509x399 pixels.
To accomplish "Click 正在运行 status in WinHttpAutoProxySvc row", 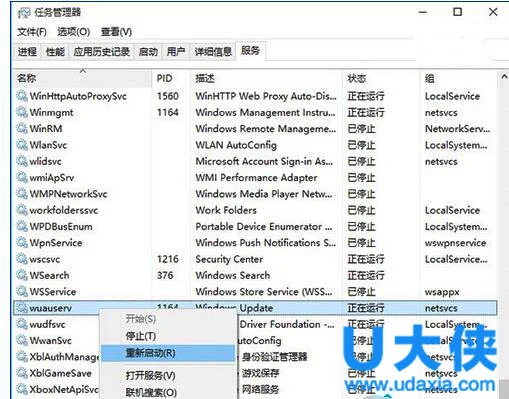I will coord(366,96).
